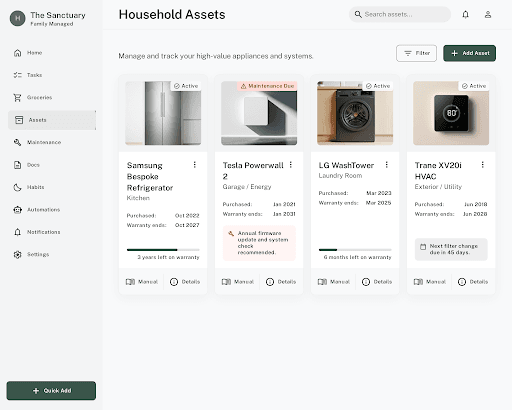The width and height of the screenshot is (512, 410).
Task: Click the Groceries cart icon in sidebar
Action: pyautogui.click(x=18, y=97)
